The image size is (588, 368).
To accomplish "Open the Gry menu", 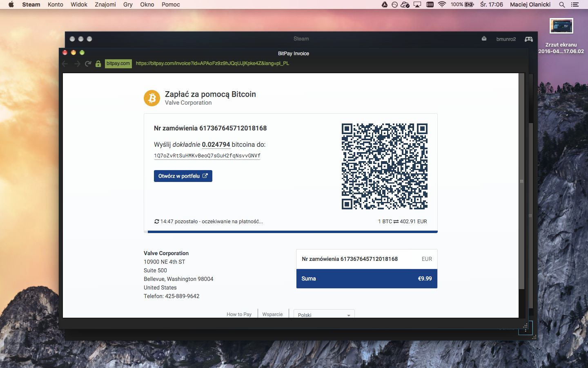I will tap(128, 4).
